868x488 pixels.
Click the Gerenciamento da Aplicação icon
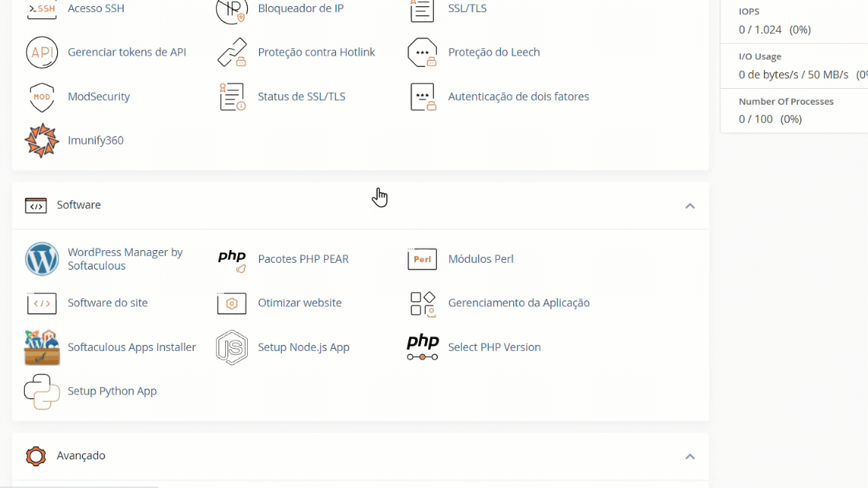(x=423, y=303)
